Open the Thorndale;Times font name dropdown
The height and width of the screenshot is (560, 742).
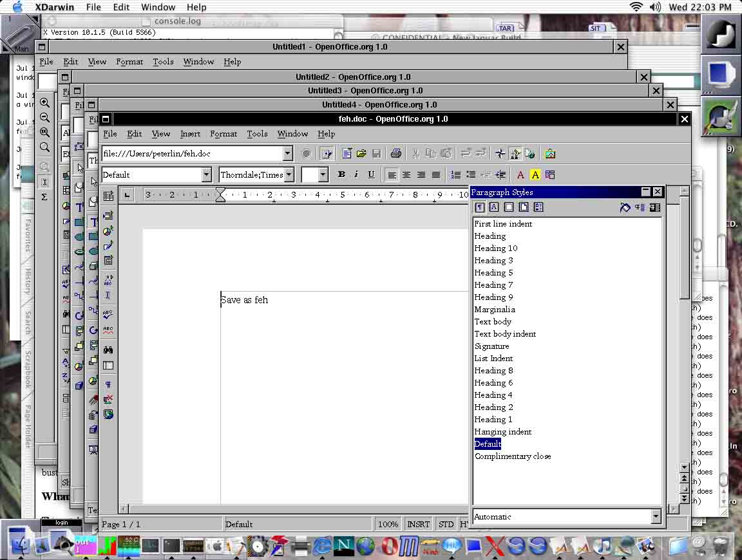[289, 174]
